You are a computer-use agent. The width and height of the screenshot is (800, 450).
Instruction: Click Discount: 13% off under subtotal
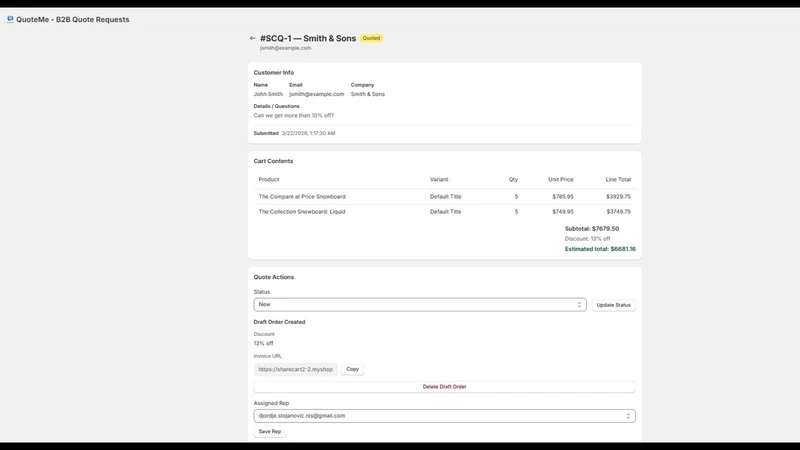coord(587,239)
